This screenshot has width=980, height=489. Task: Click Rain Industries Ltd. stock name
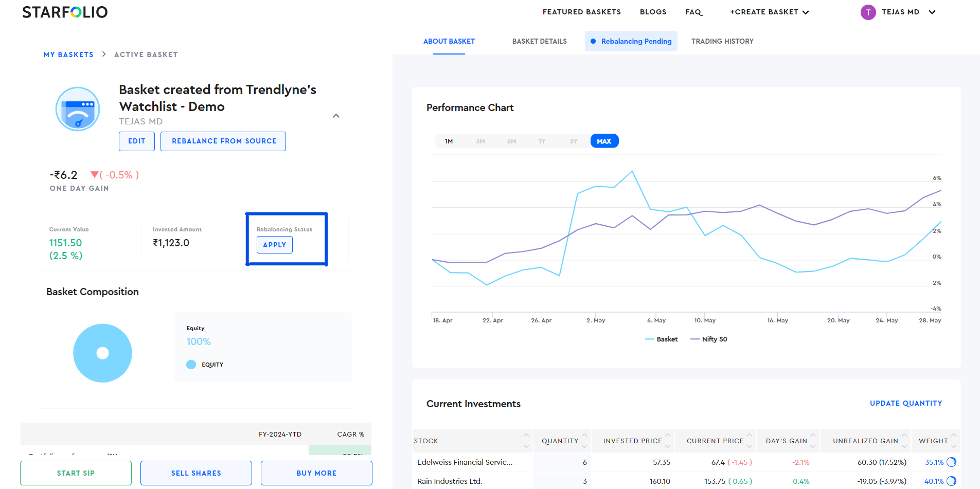[450, 481]
